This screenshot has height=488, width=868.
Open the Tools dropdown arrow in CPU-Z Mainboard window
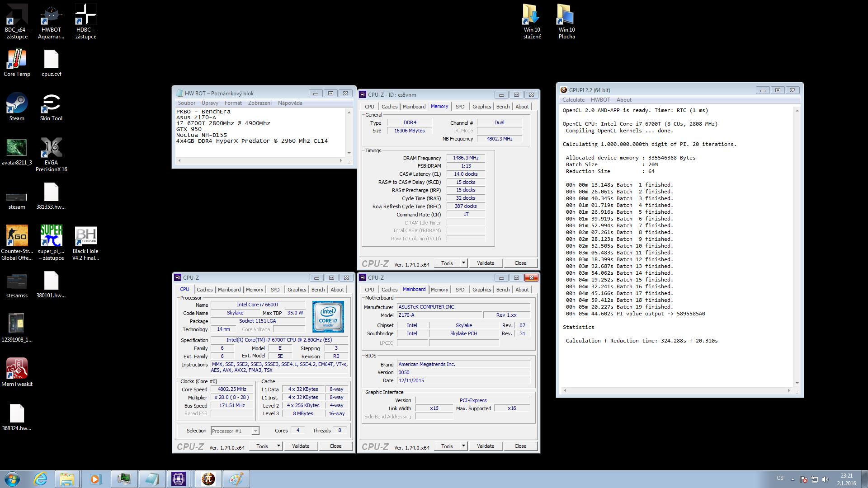click(x=463, y=446)
